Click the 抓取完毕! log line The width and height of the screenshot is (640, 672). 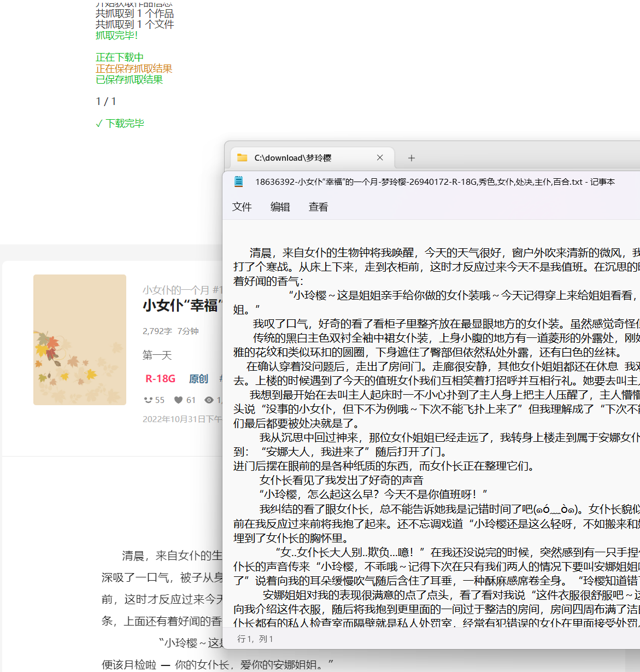(x=116, y=35)
